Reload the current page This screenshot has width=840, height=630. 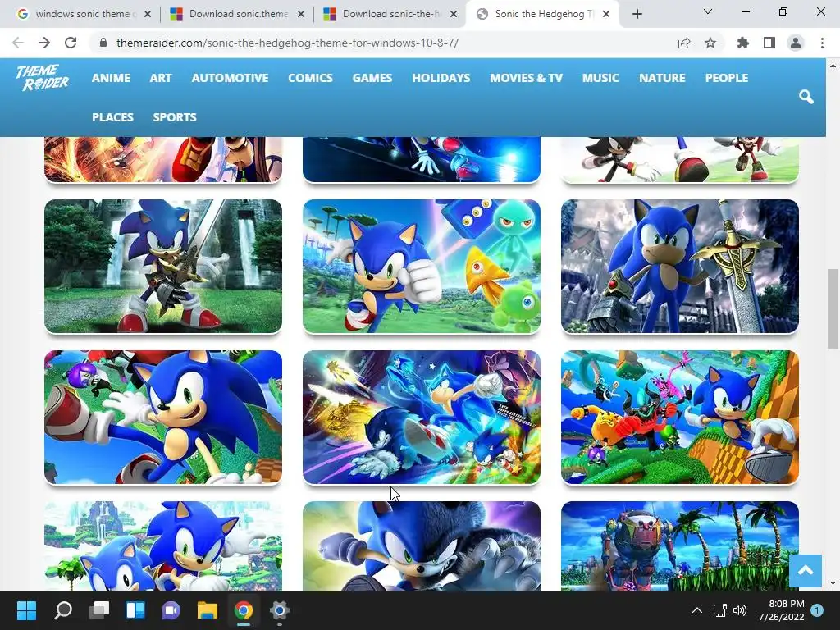[x=71, y=43]
